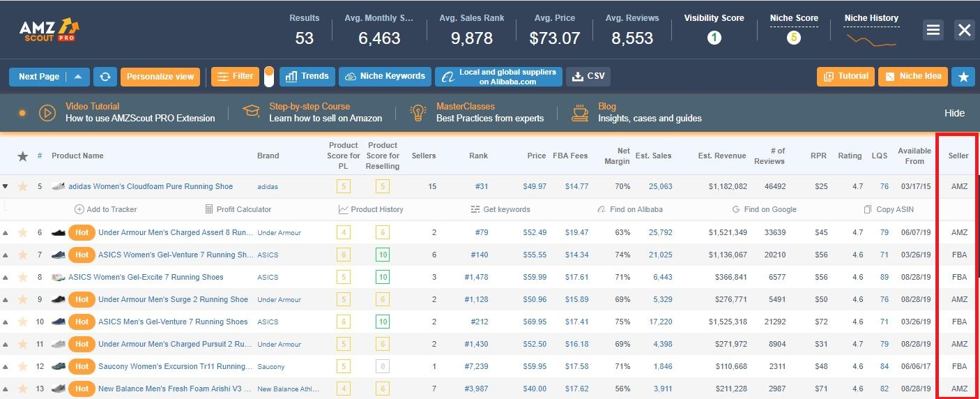Screen dimensions: 980x399
Task: Click the Blog coffee cup icon
Action: [580, 112]
